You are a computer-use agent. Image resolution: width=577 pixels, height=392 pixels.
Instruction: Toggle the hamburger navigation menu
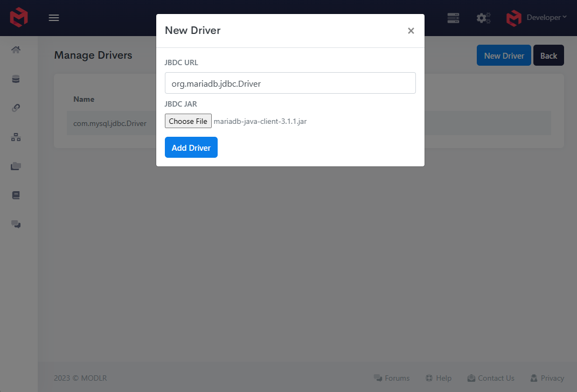coord(53,17)
